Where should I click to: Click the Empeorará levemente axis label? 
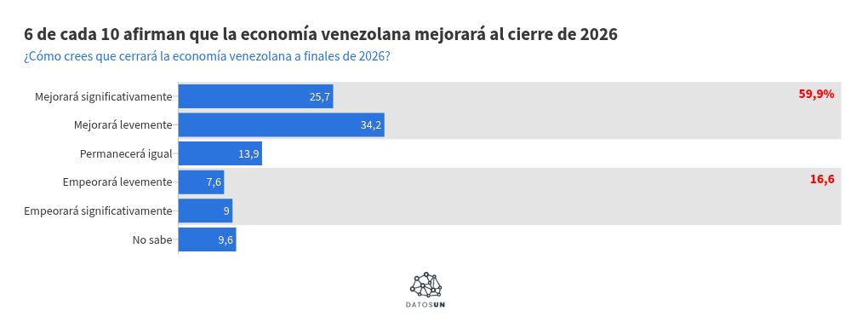click(x=117, y=182)
